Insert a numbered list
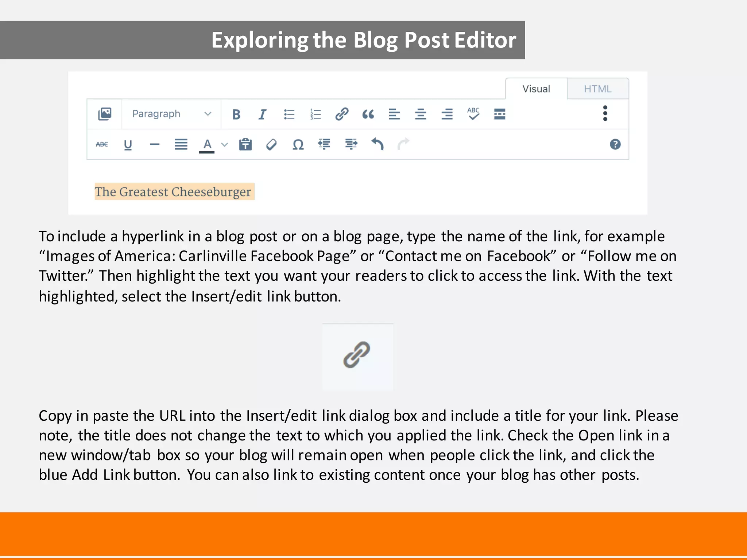 tap(316, 114)
